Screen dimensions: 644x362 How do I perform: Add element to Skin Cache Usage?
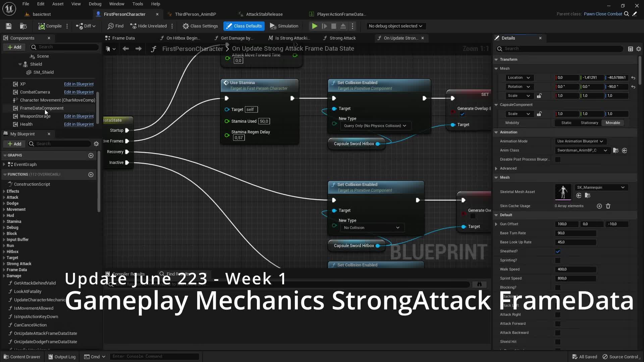point(599,206)
